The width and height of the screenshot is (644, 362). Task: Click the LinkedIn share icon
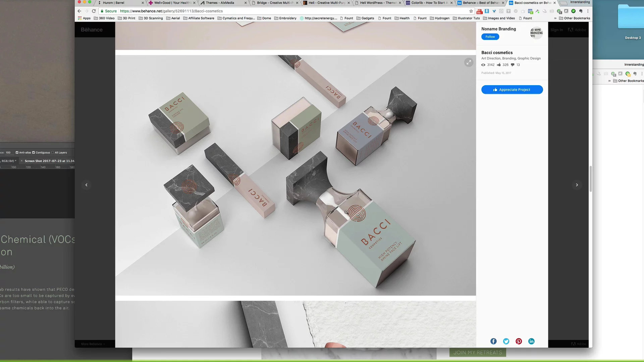point(531,341)
